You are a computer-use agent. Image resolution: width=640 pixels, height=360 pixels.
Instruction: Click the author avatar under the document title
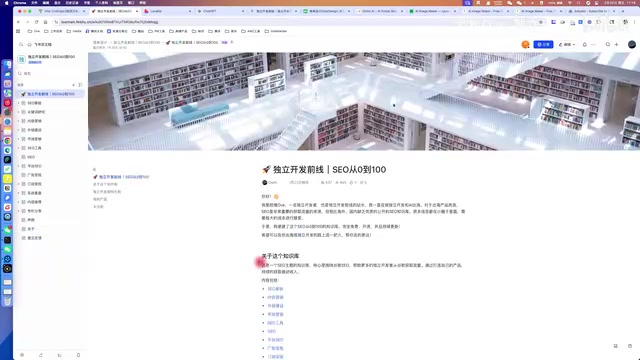click(264, 182)
